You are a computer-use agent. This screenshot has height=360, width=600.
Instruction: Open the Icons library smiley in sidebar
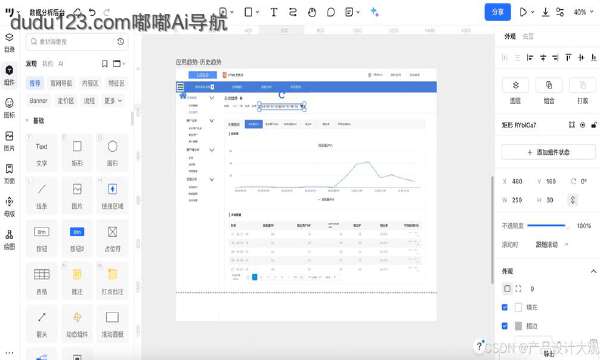pyautogui.click(x=9, y=108)
